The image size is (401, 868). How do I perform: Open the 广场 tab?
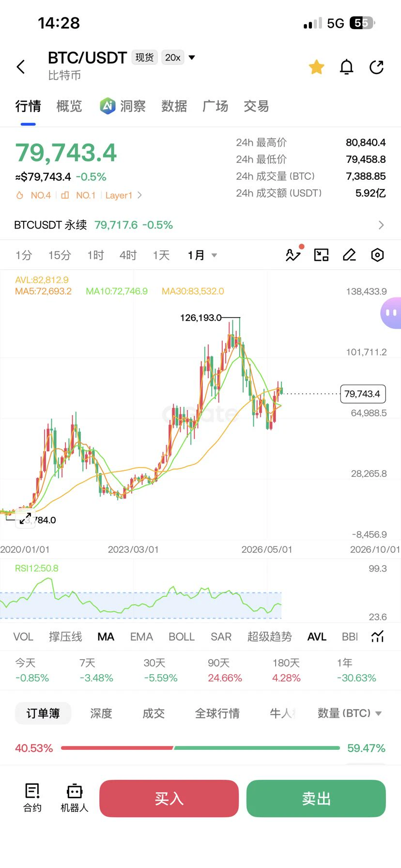(215, 106)
